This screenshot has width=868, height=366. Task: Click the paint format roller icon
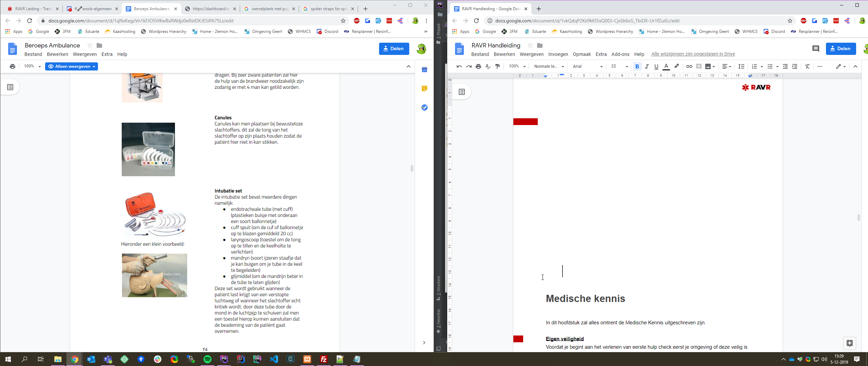497,66
